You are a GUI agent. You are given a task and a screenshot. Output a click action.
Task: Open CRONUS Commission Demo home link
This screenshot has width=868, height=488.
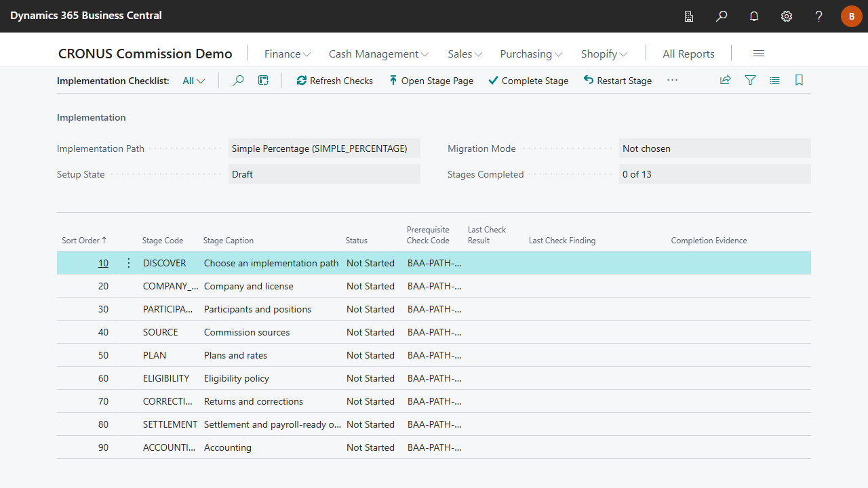145,54
